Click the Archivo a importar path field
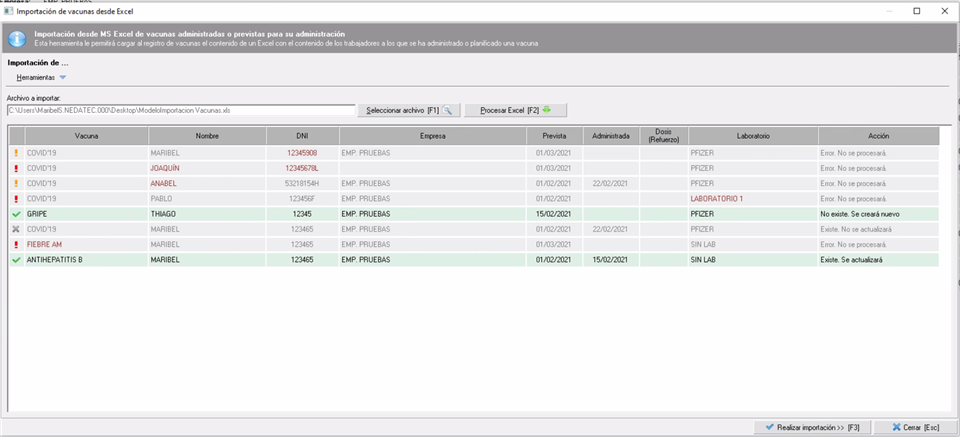 (181, 110)
